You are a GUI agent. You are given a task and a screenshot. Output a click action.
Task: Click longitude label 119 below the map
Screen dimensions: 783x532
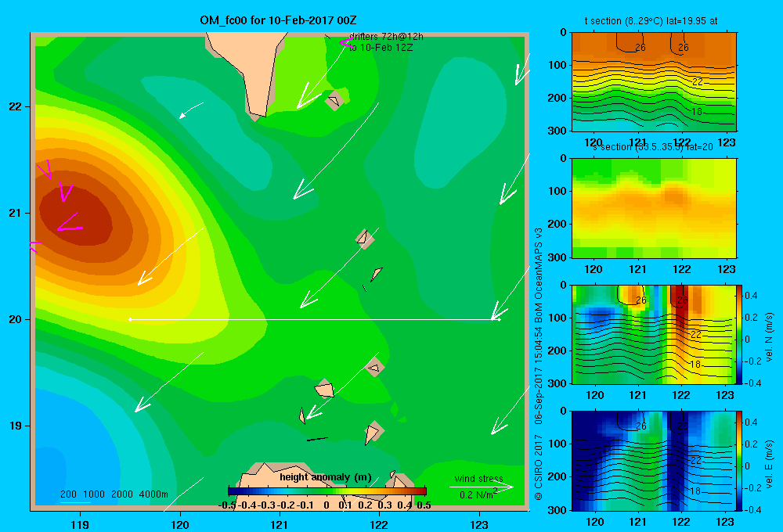pos(80,524)
